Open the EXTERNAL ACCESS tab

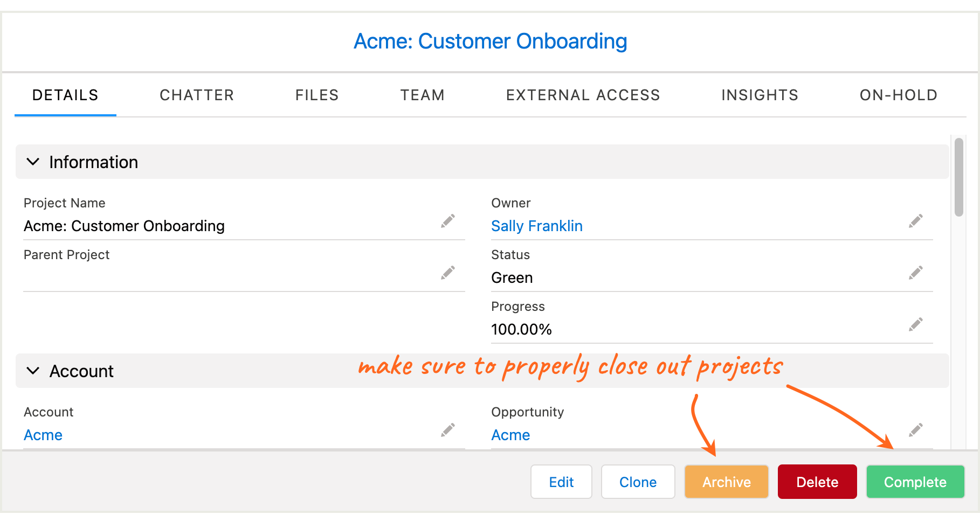(x=583, y=95)
